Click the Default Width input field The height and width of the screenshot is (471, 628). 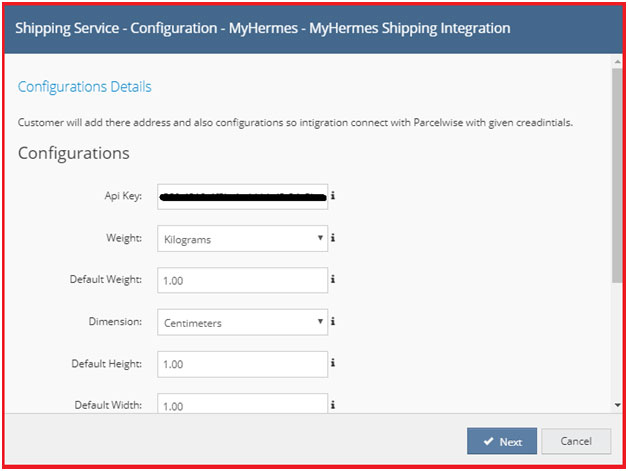242,403
